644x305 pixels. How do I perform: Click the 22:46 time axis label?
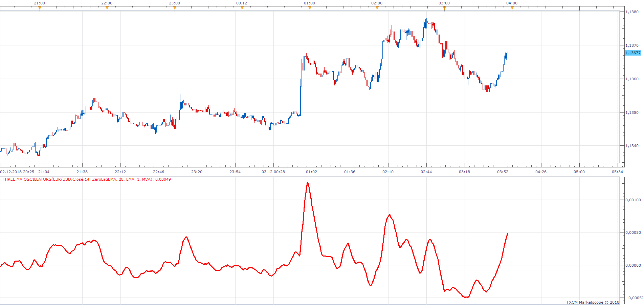[159, 172]
